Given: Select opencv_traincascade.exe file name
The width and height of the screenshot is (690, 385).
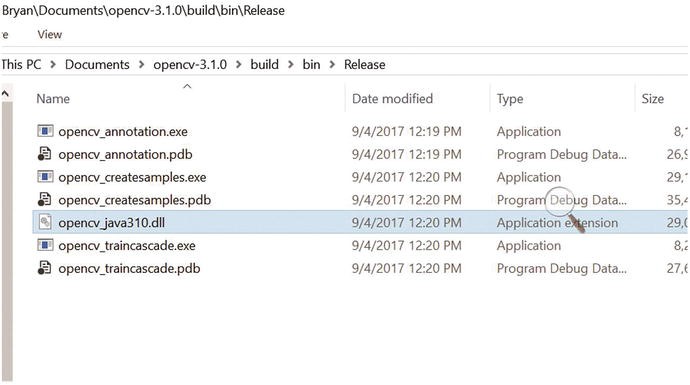Looking at the screenshot, I should (127, 246).
